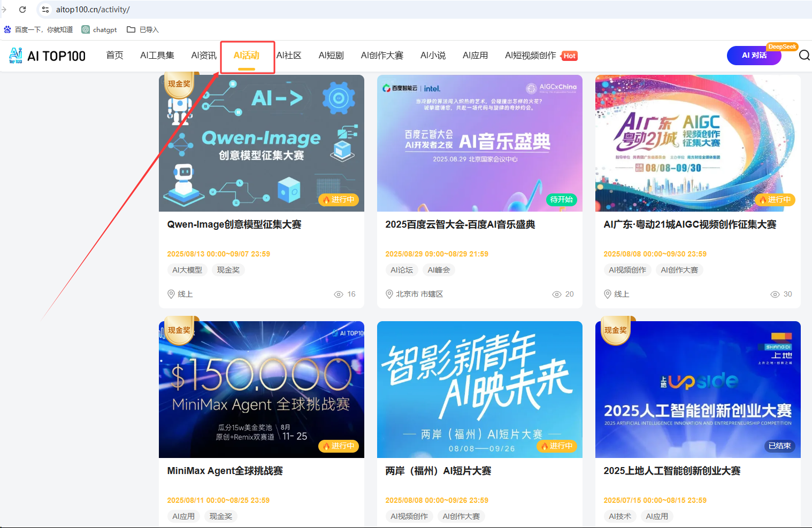The width and height of the screenshot is (812, 528).
Task: Click the views eye icon showing 20
Action: tap(557, 294)
